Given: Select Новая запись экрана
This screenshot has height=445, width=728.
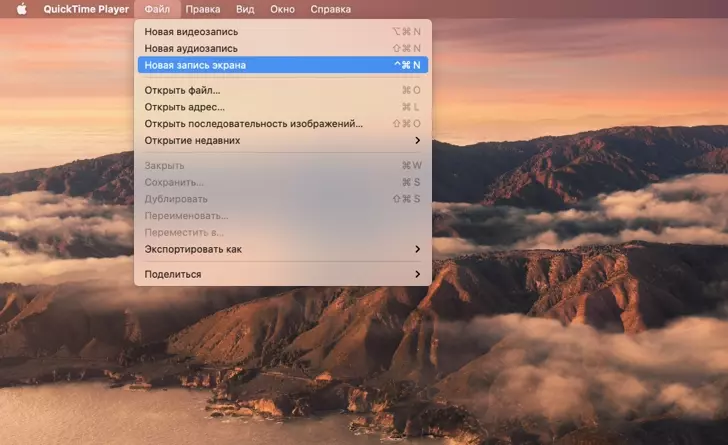Looking at the screenshot, I should [283, 65].
